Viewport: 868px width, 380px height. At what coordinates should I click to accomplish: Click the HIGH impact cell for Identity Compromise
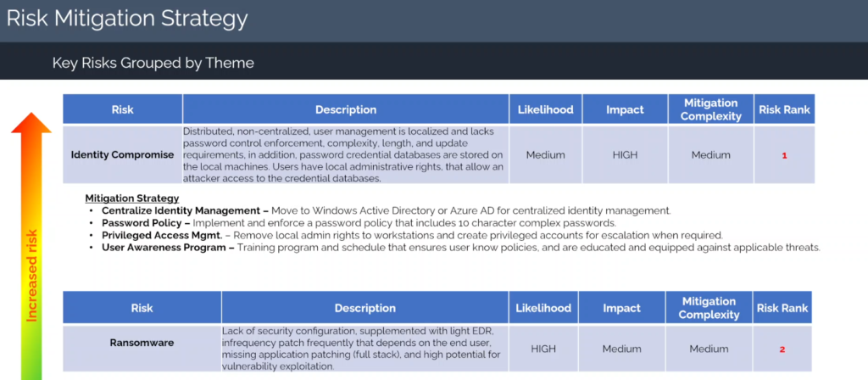(x=623, y=155)
